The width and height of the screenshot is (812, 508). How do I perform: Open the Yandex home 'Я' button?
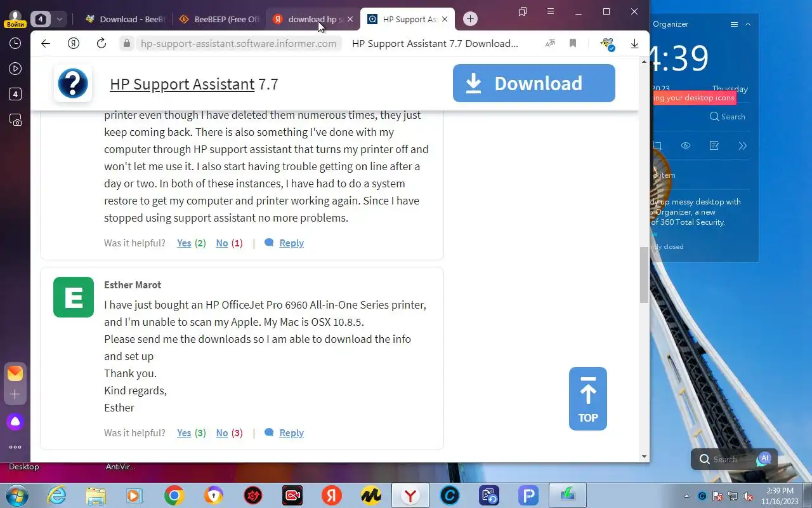pyautogui.click(x=74, y=43)
